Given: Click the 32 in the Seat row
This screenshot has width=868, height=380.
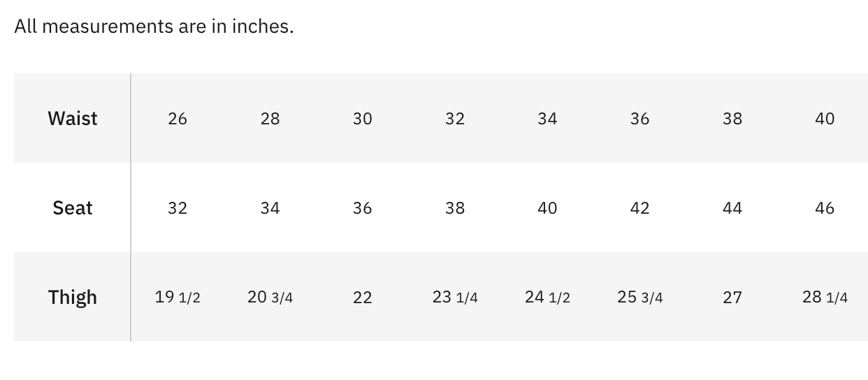Looking at the screenshot, I should pyautogui.click(x=178, y=208).
